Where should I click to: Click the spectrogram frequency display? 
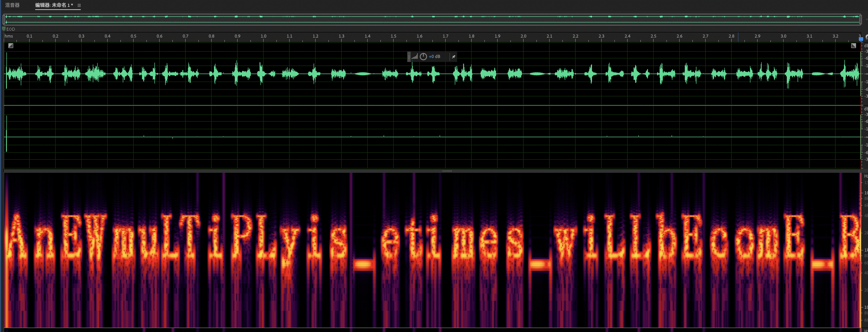click(432, 250)
